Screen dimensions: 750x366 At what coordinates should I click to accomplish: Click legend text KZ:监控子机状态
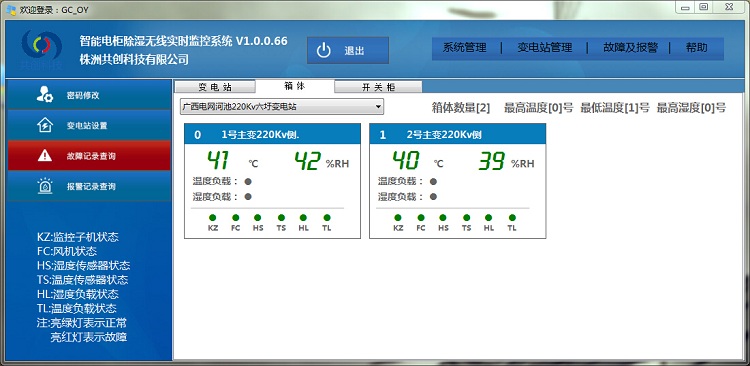(77, 237)
